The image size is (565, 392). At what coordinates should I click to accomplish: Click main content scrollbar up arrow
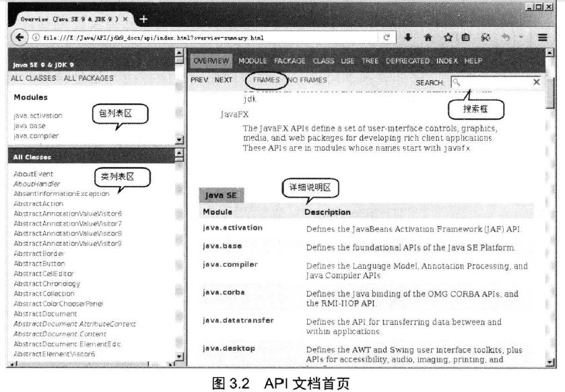pos(550,53)
